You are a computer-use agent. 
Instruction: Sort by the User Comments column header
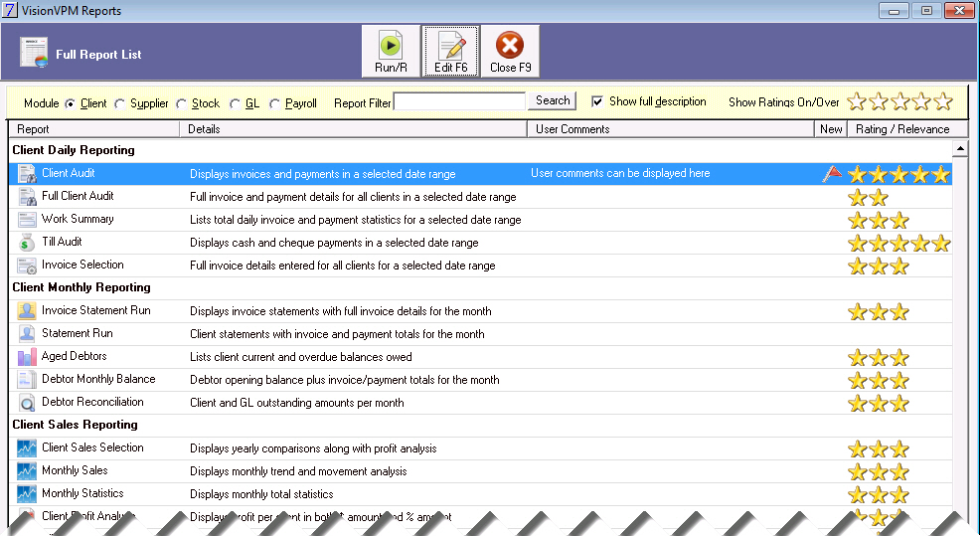pyautogui.click(x=671, y=129)
